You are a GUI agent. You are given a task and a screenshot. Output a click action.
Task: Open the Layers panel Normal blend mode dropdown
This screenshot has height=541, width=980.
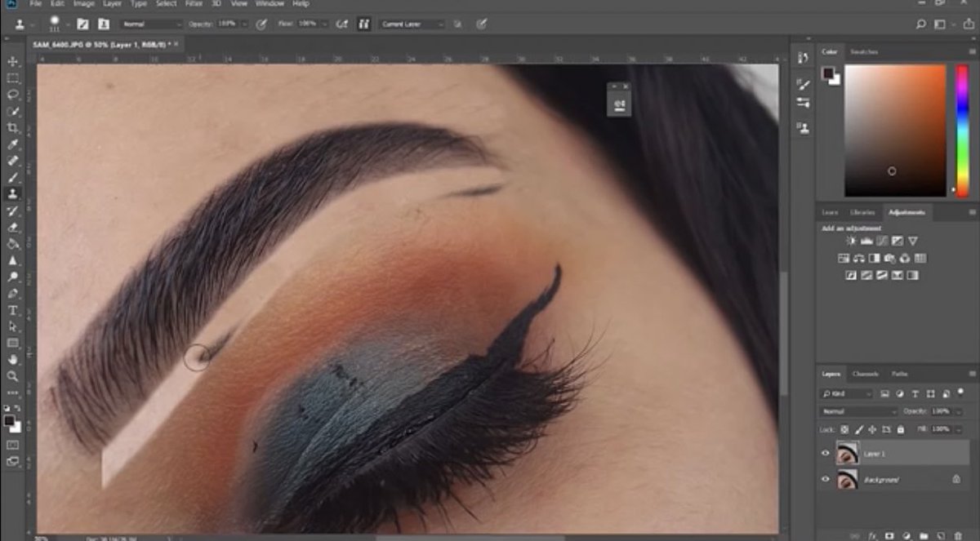pos(859,411)
